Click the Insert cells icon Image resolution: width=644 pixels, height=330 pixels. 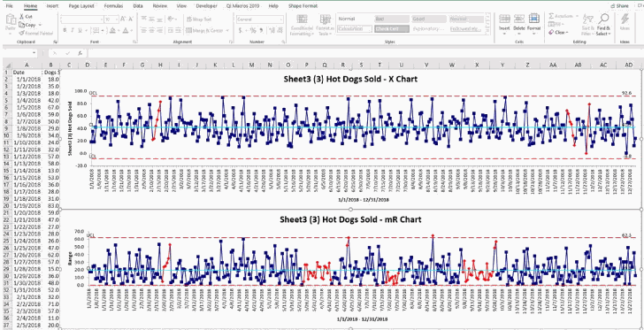pos(504,19)
